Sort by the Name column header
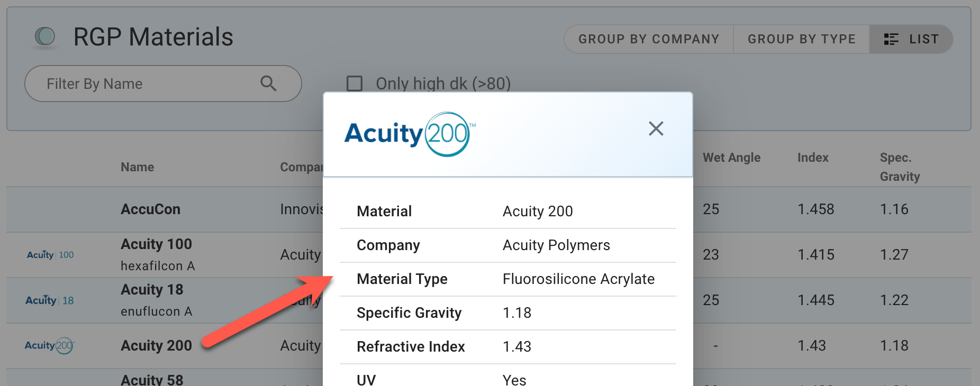Viewport: 980px width, 386px height. click(138, 167)
